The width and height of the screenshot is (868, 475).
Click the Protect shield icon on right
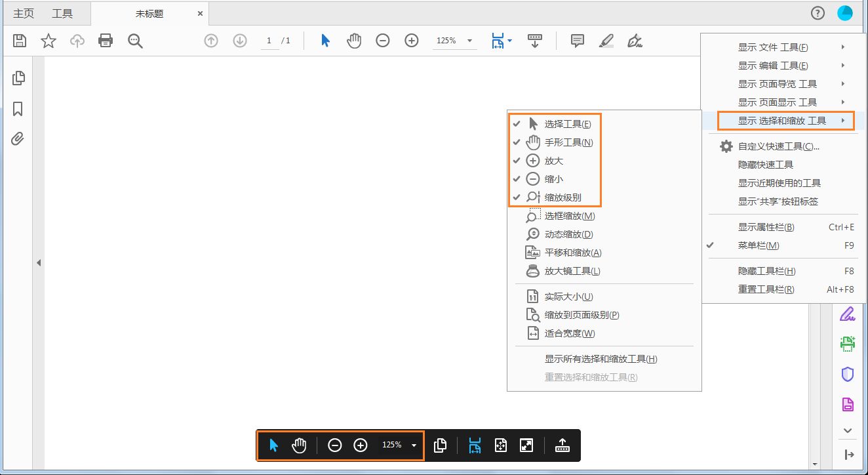point(847,373)
